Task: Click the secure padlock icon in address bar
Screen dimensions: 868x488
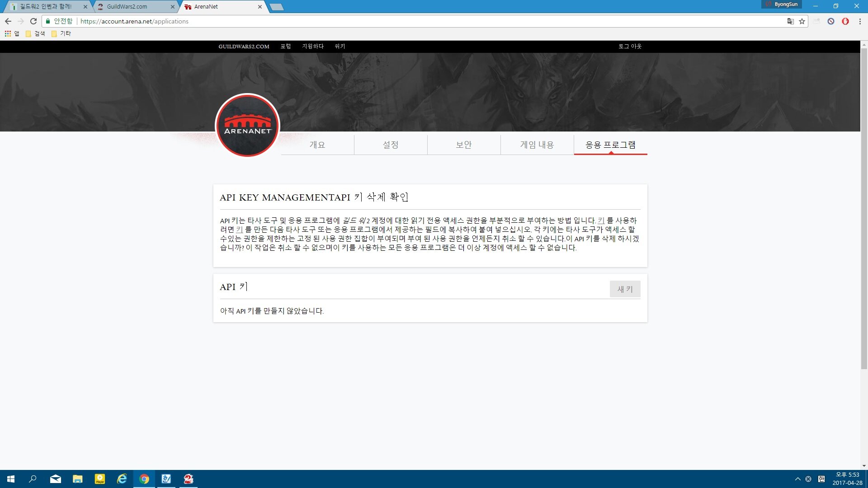Action: (48, 21)
